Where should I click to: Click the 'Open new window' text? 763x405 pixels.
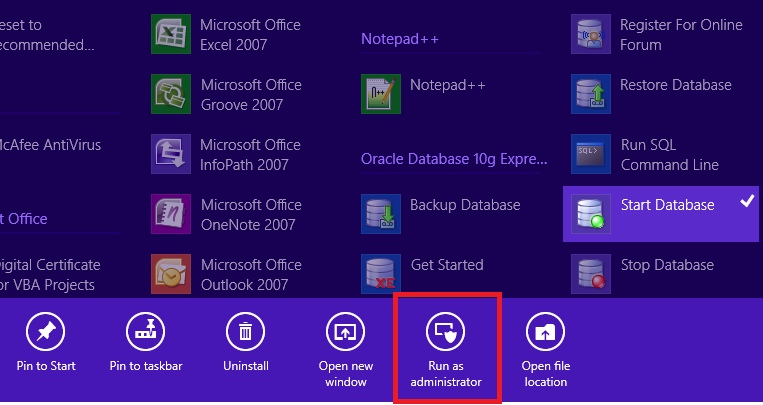345,374
